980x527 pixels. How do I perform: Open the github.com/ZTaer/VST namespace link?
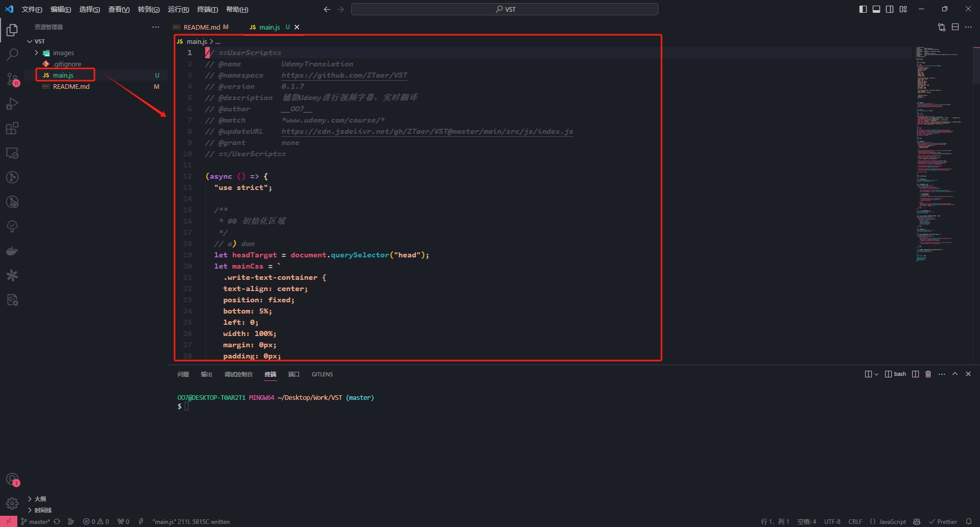[345, 75]
